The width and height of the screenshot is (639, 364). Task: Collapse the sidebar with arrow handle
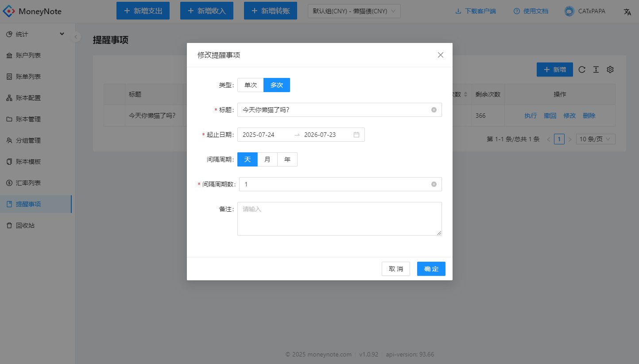[x=76, y=37]
